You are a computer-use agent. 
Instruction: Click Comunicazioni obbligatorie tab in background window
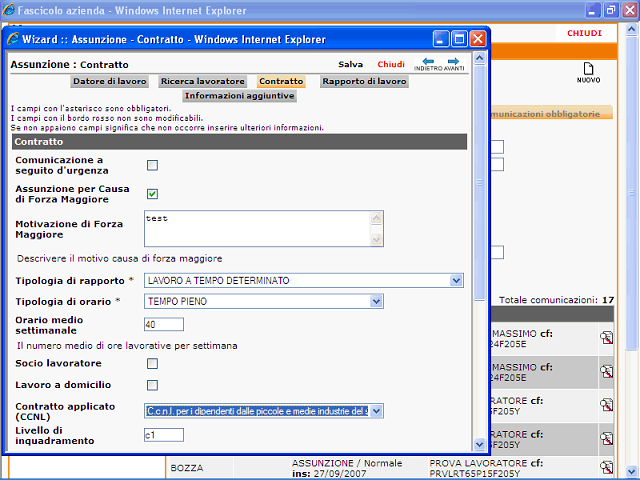click(551, 113)
